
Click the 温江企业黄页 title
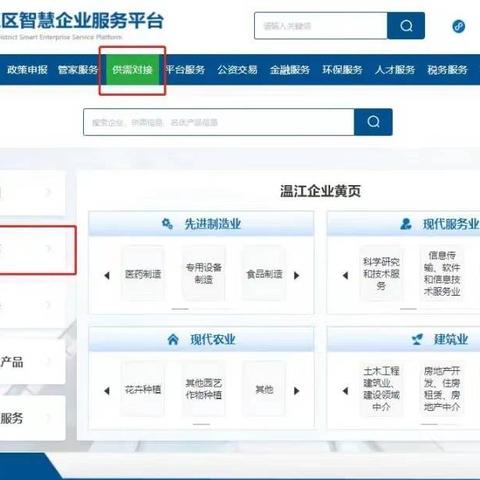pyautogui.click(x=320, y=191)
